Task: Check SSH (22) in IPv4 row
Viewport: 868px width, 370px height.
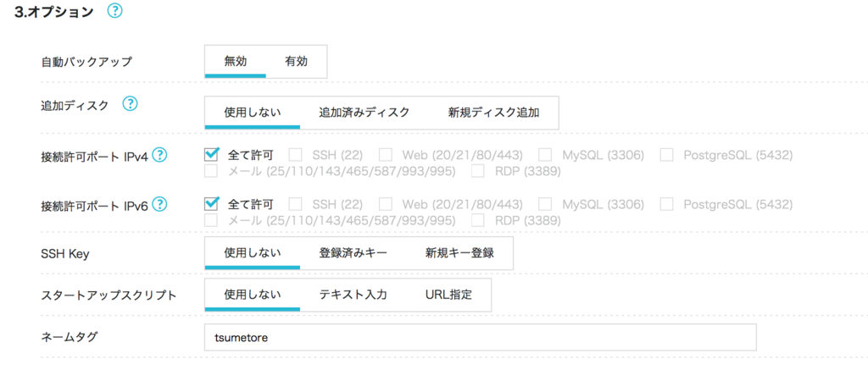Action: [296, 155]
